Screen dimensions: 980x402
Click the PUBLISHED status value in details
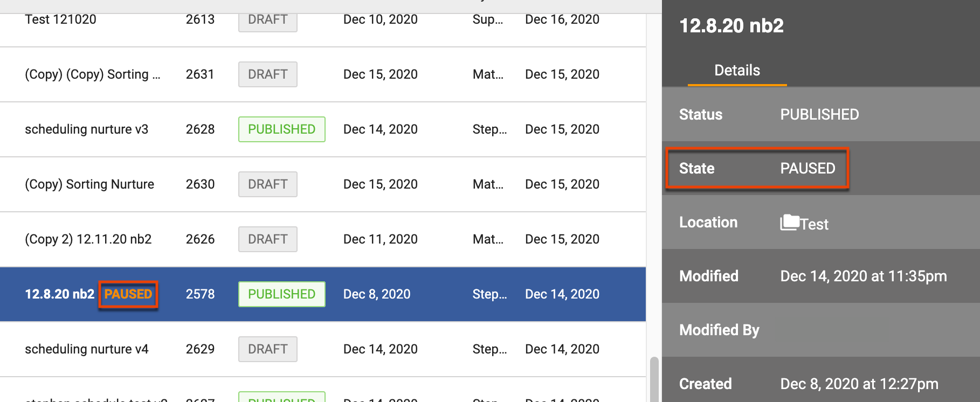tap(819, 114)
